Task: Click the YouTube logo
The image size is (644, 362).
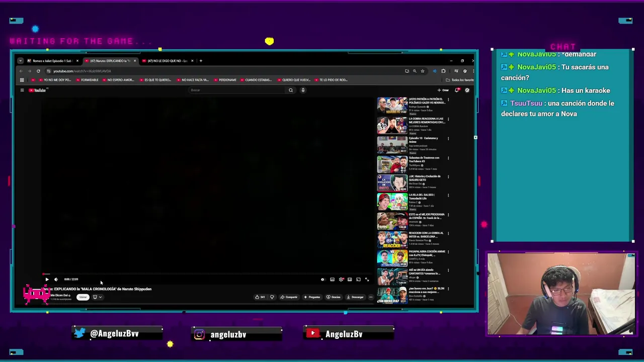Action: coord(38,90)
